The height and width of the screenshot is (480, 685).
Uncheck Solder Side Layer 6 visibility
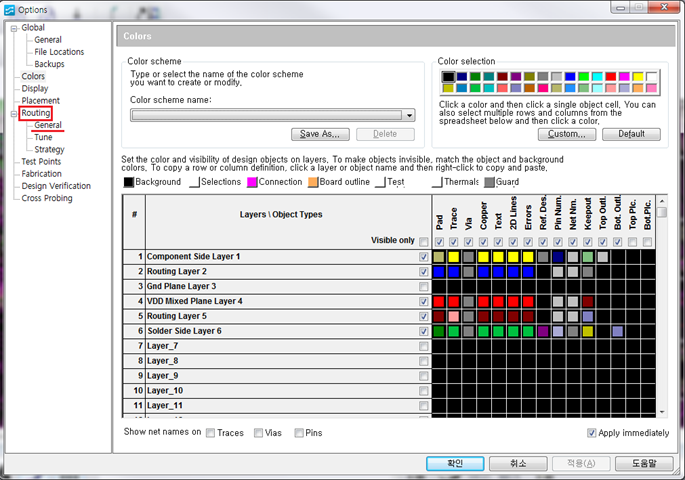click(x=423, y=331)
